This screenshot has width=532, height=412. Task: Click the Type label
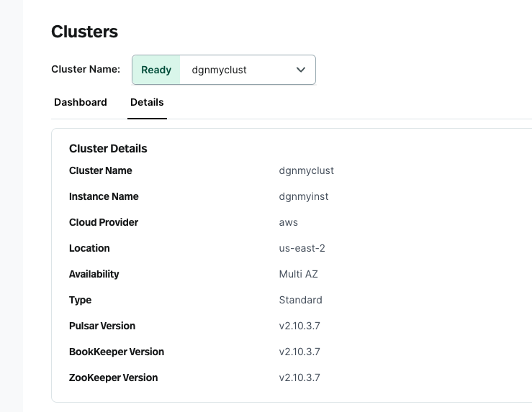point(80,300)
